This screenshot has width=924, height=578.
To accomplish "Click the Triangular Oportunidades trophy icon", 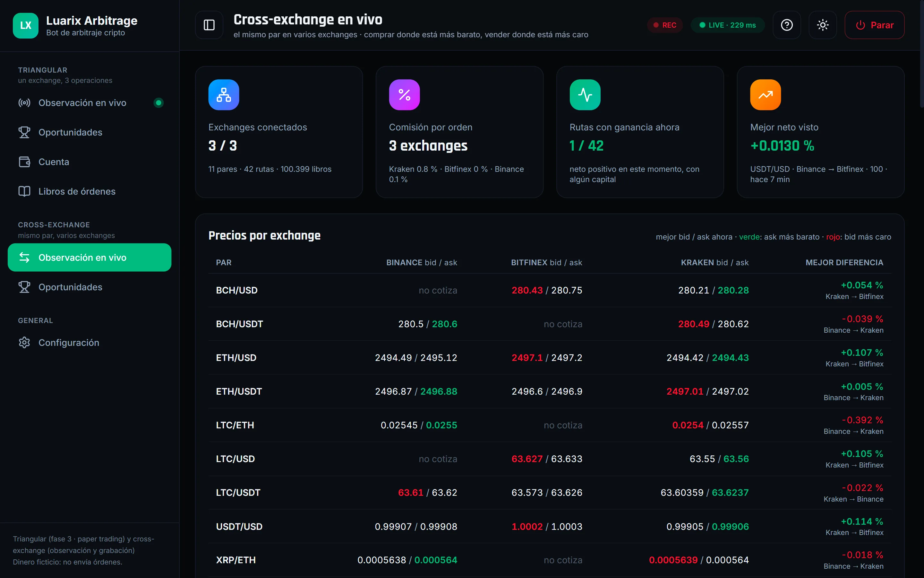I will point(24,132).
